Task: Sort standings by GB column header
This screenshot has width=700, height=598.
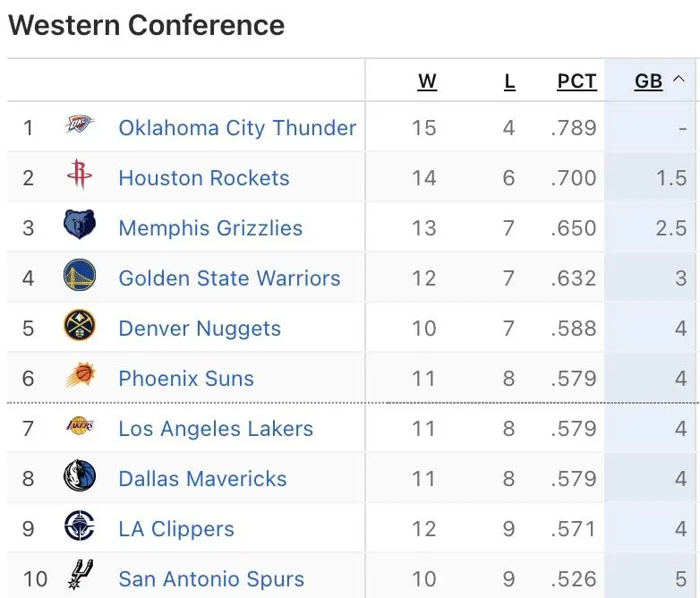Action: coord(648,81)
